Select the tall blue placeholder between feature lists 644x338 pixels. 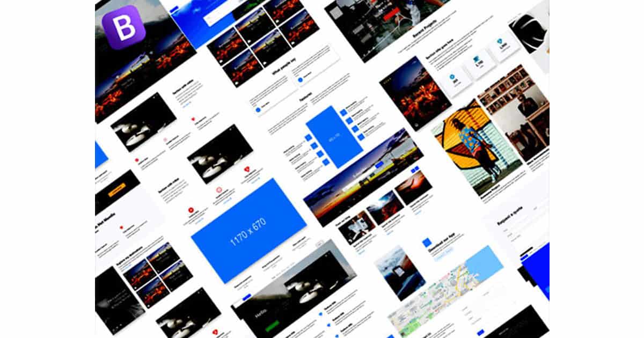[x=334, y=136]
